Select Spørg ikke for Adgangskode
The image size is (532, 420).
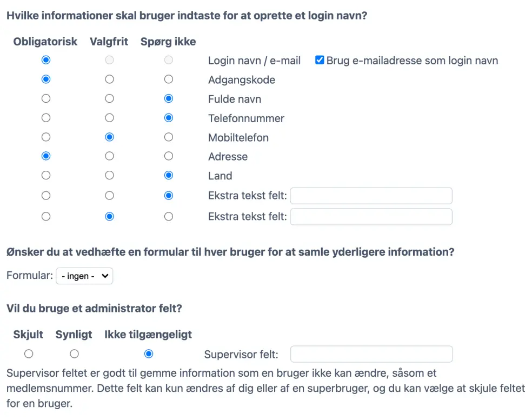tap(168, 79)
